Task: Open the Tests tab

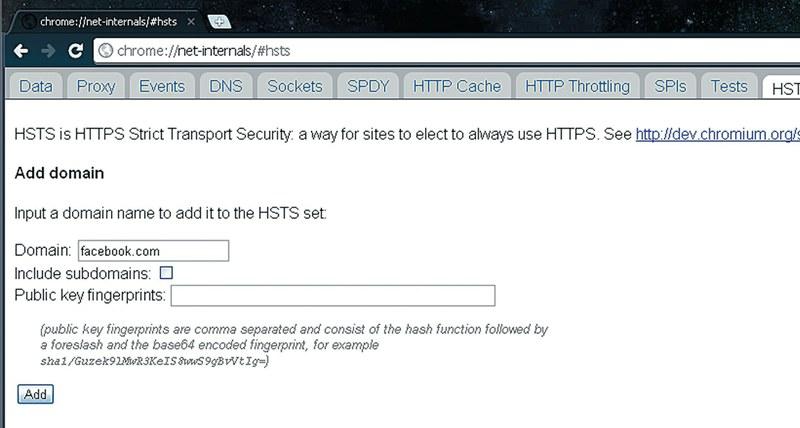Action: point(729,87)
